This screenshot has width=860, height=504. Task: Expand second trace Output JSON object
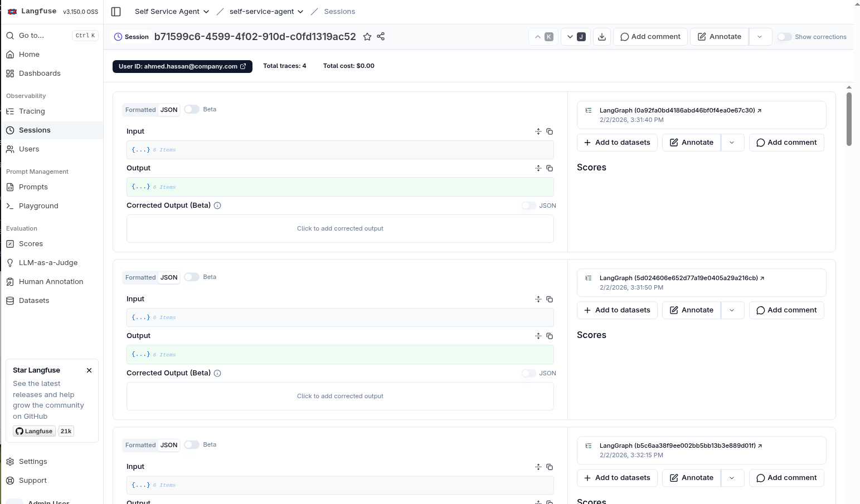click(x=141, y=354)
